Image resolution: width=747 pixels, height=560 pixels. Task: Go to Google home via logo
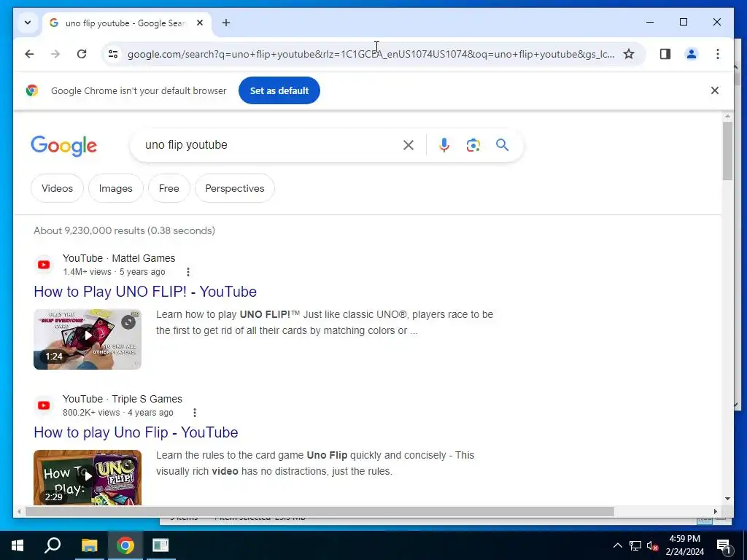point(64,146)
